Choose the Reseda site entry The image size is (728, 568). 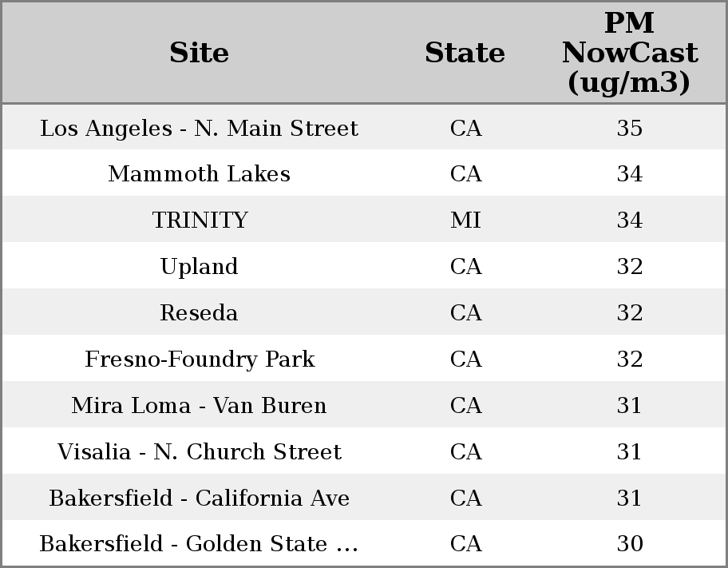click(200, 312)
